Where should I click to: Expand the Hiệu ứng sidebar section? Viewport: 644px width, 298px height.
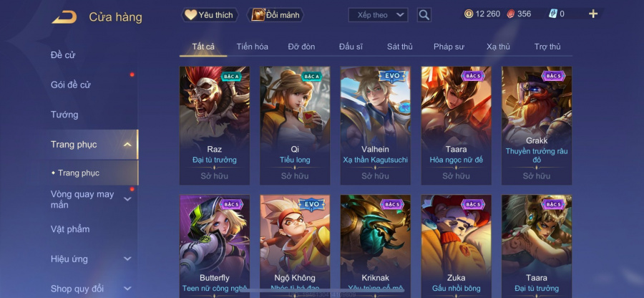pyautogui.click(x=127, y=259)
